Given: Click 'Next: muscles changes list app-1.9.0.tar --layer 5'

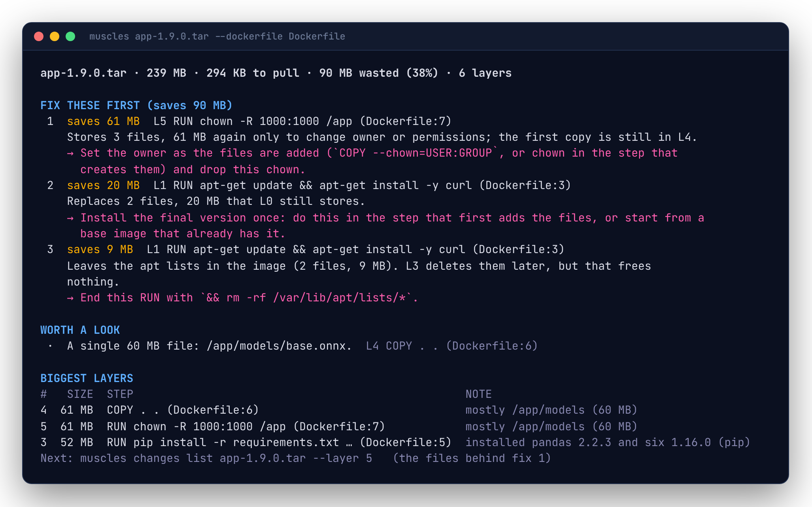Looking at the screenshot, I should (206, 458).
